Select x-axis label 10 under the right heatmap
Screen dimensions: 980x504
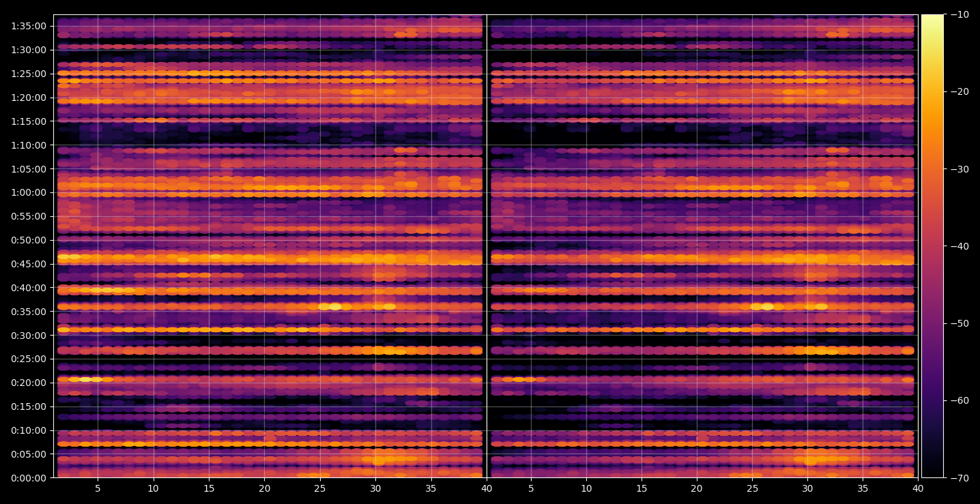pos(586,488)
